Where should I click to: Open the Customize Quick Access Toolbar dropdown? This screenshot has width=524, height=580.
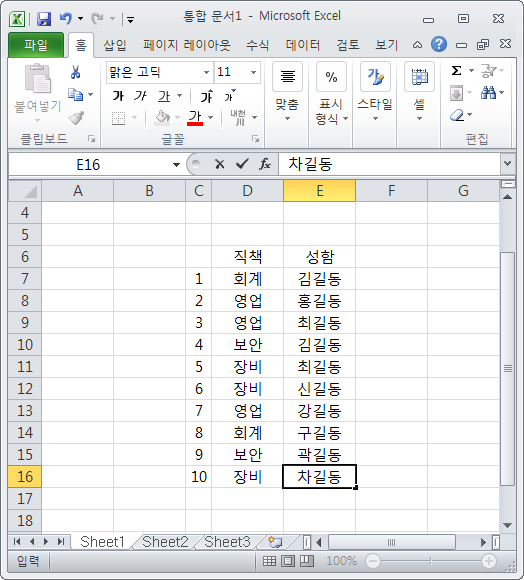[130, 19]
